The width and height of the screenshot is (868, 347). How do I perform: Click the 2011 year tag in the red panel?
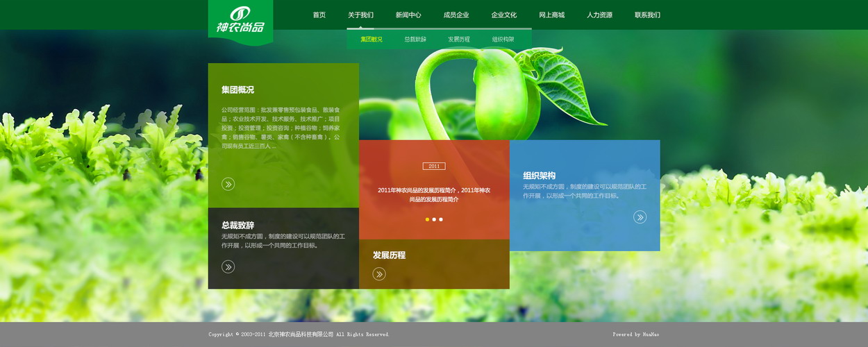pos(434,167)
